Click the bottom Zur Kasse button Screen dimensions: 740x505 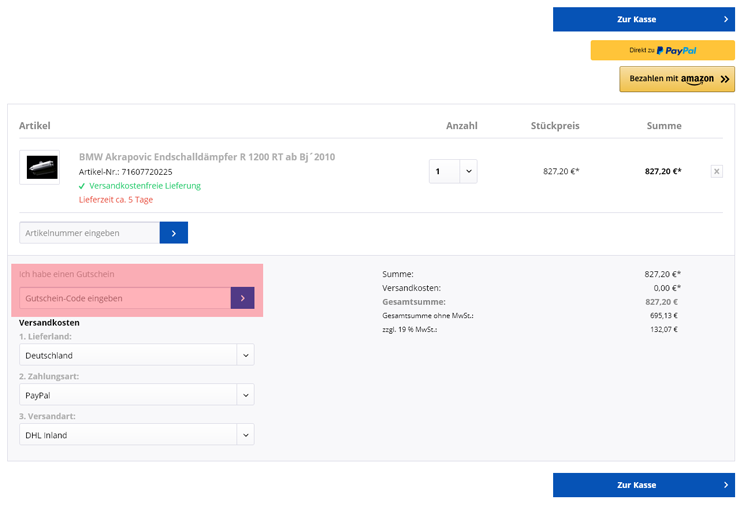click(x=644, y=485)
